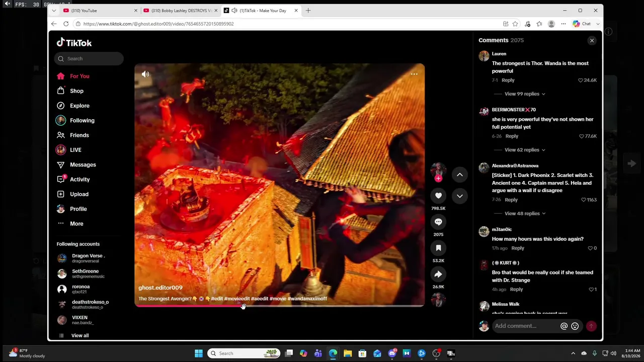This screenshot has width=644, height=362.
Task: Follow creator with the red plus badge
Action: [x=438, y=178]
